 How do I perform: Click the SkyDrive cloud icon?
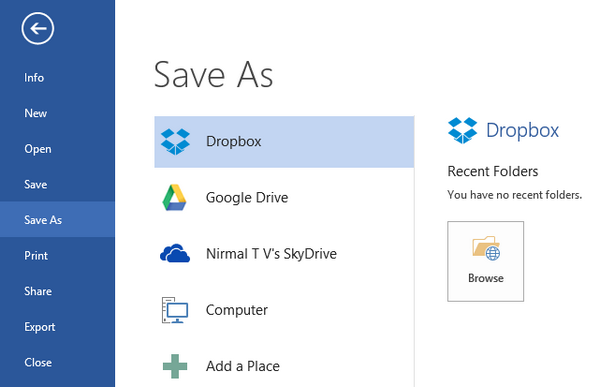click(175, 253)
